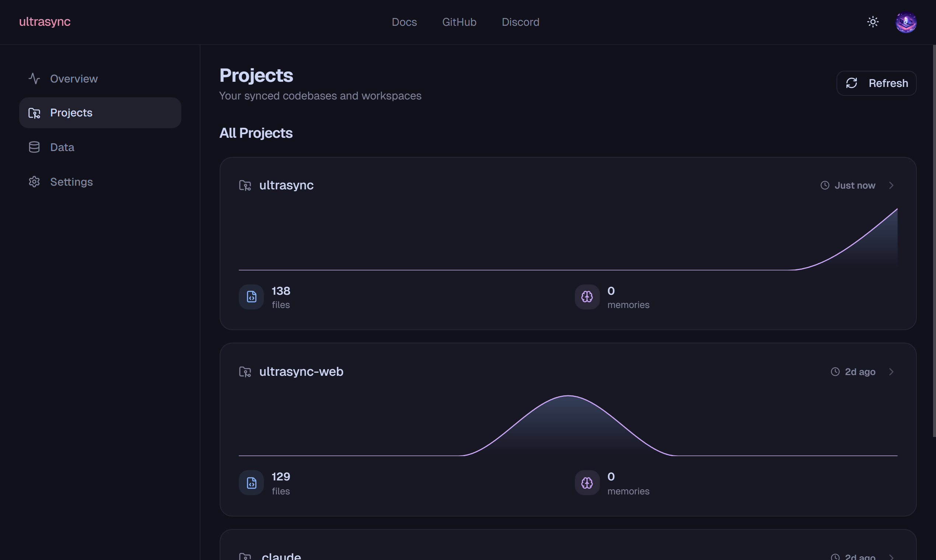Screen dimensions: 936x560
Task: Select Projects in the sidebar
Action: pyautogui.click(x=71, y=112)
